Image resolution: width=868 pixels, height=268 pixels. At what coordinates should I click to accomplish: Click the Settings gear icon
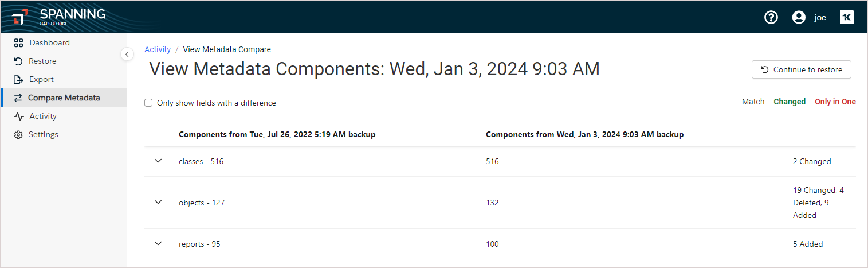18,134
